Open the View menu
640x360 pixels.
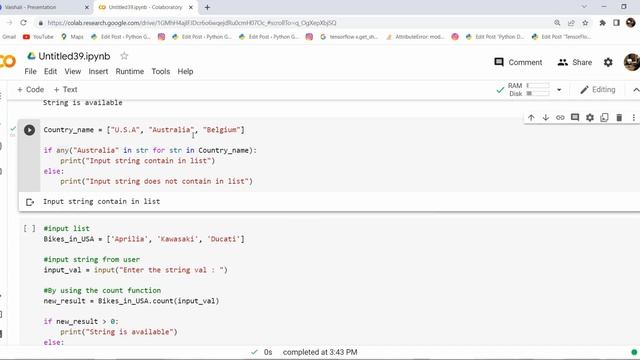click(73, 71)
